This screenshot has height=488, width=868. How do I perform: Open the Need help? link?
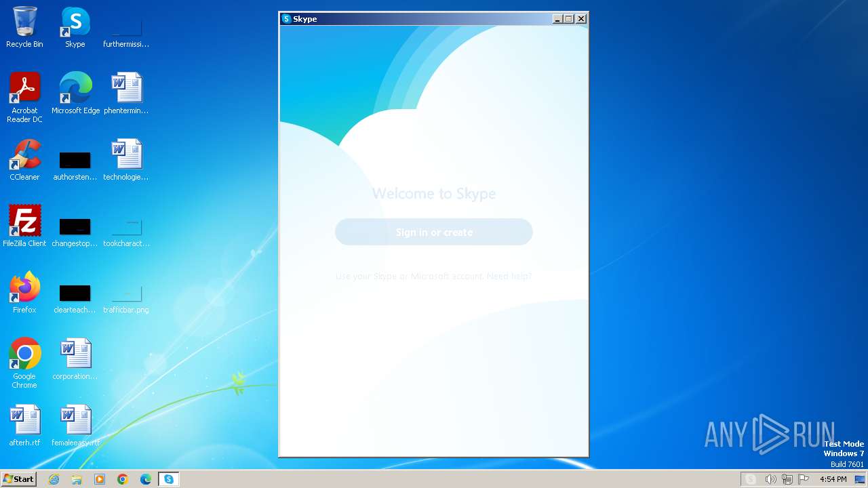click(509, 277)
